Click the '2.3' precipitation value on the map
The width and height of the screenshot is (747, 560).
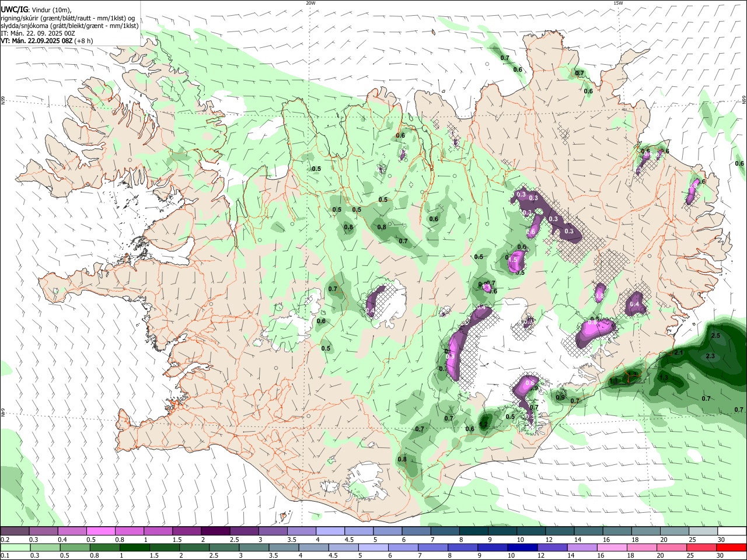710,356
